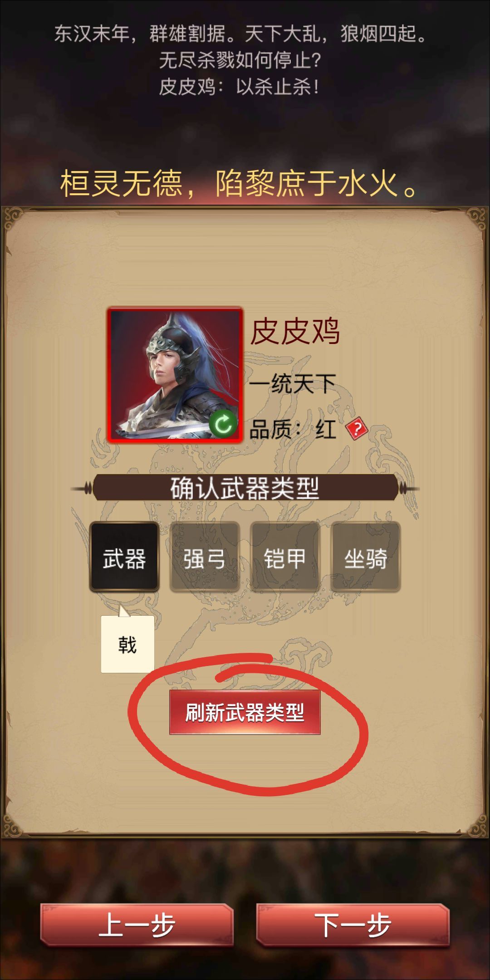Image resolution: width=490 pixels, height=980 pixels.
Task: Tap the character name 皮皮鸡
Action: [295, 331]
